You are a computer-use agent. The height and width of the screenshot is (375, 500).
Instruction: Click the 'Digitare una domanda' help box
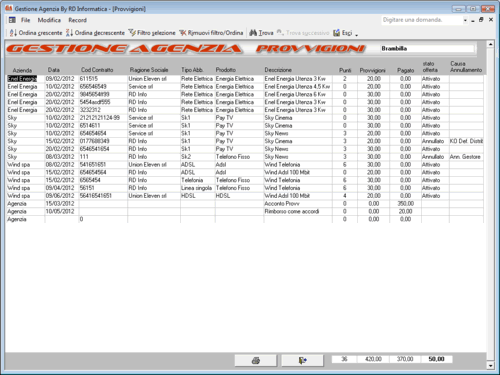click(422, 20)
